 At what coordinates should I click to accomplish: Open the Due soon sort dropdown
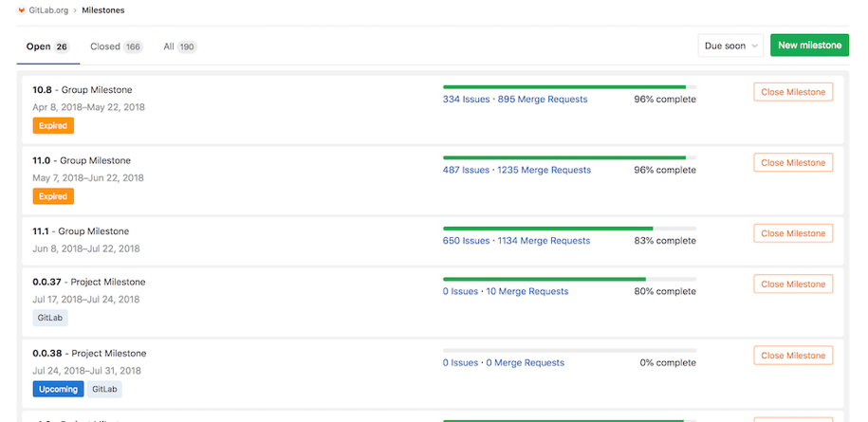point(730,46)
